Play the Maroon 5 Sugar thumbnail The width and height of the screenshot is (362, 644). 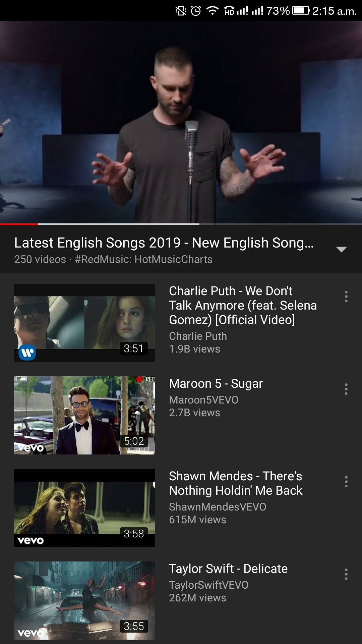coord(84,415)
